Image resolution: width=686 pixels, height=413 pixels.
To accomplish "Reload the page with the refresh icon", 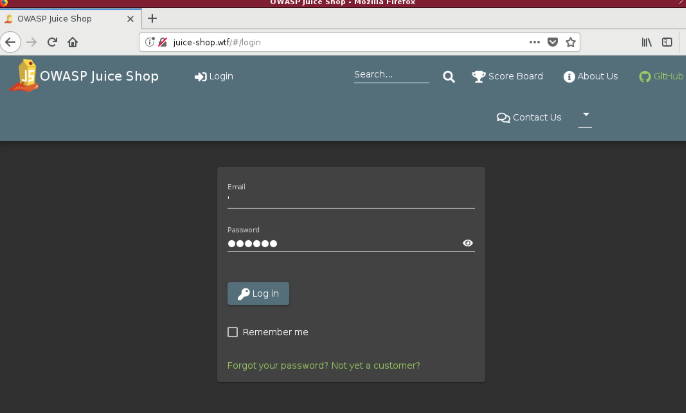I will tap(52, 42).
